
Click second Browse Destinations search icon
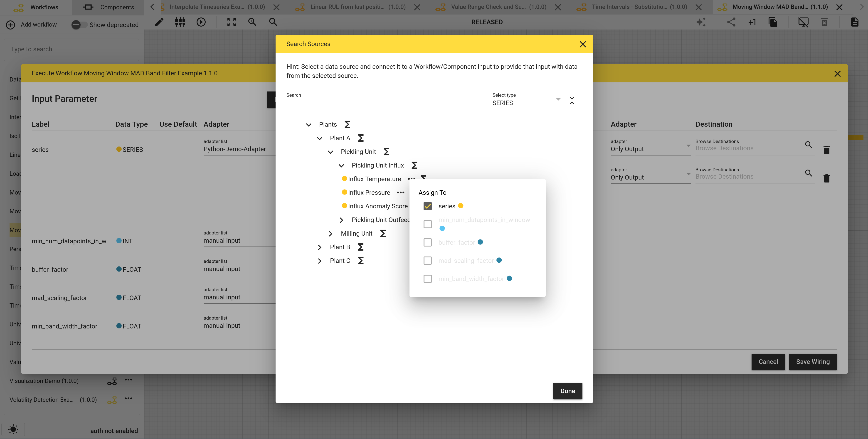(x=808, y=173)
